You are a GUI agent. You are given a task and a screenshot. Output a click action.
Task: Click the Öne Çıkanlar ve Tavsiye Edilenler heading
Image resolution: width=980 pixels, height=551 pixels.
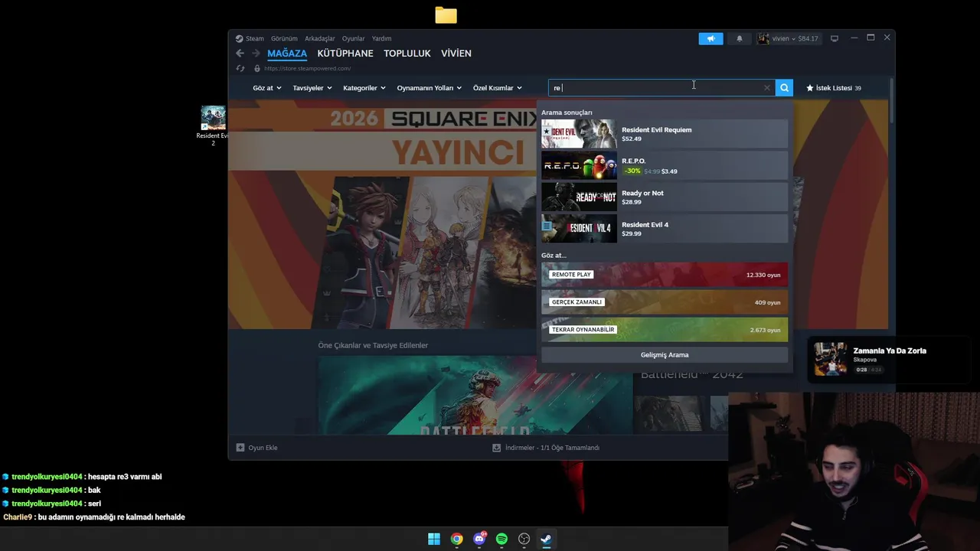(x=373, y=346)
